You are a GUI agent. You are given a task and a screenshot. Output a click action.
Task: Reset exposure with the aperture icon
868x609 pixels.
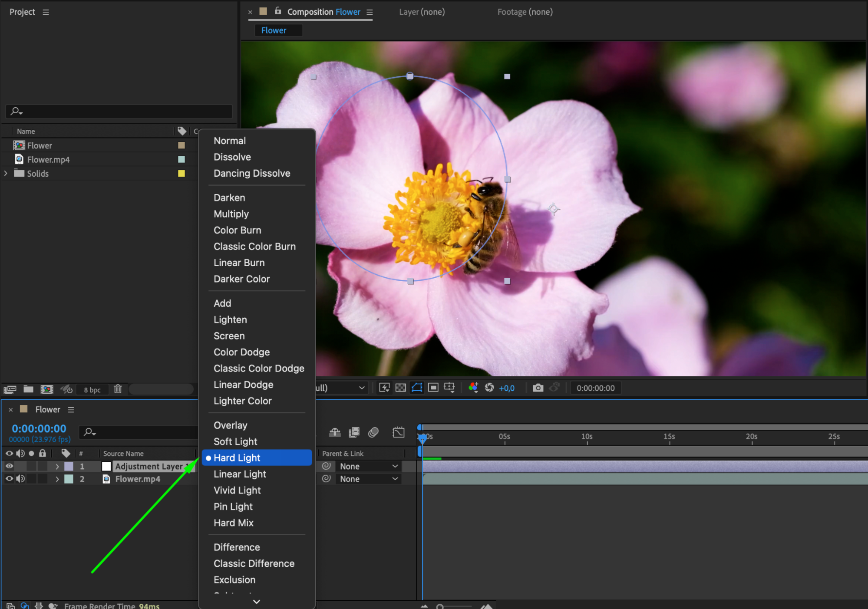tap(489, 388)
